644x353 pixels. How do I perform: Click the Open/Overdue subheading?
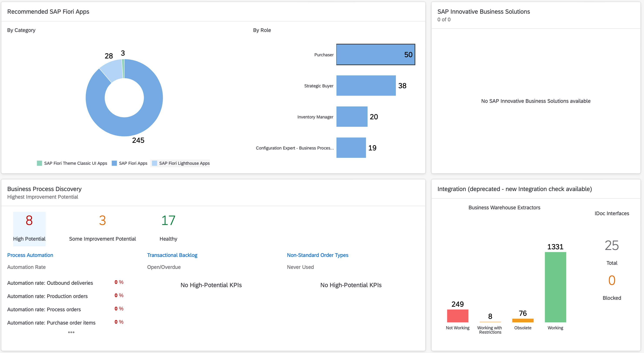tap(164, 267)
